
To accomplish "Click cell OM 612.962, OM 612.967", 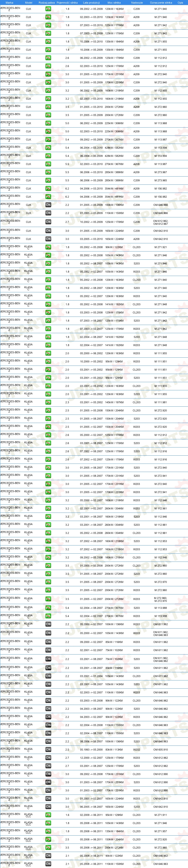I will point(160,222).
